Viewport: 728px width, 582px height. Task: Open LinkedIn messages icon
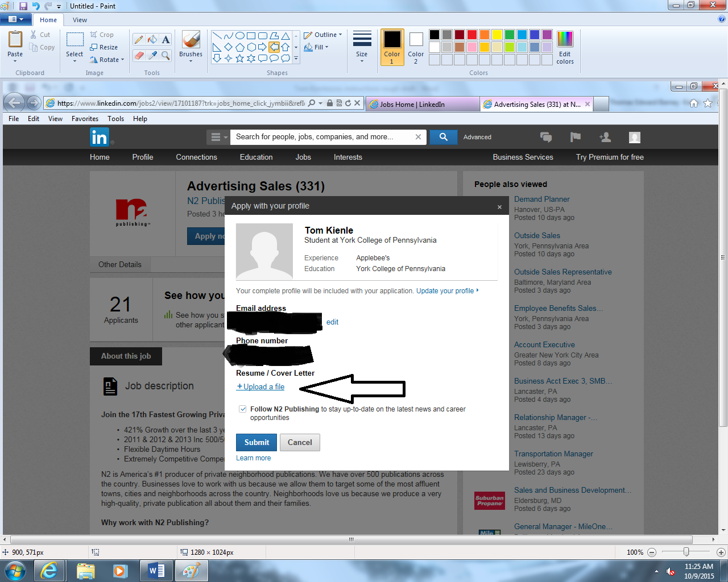[x=546, y=137]
